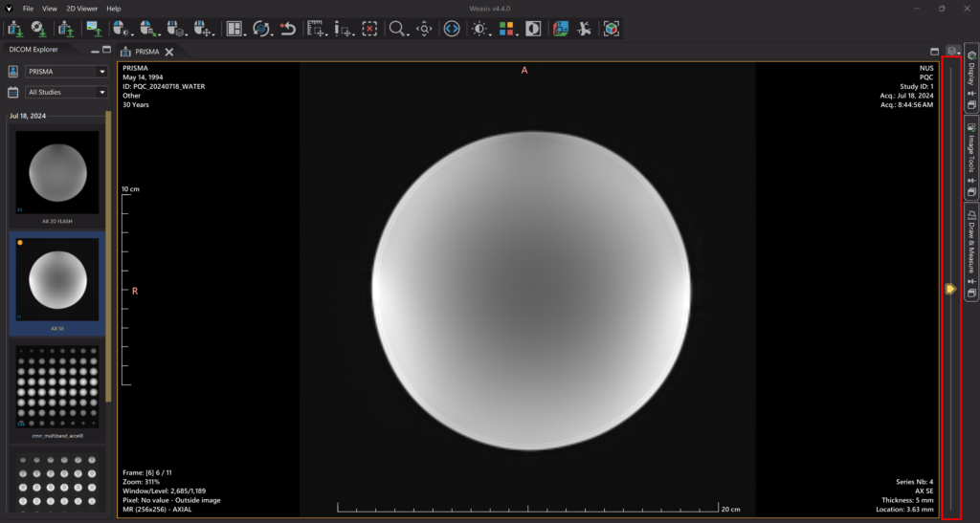Image resolution: width=980 pixels, height=523 pixels.
Task: Select the zoom magnifier tool
Action: tap(396, 29)
